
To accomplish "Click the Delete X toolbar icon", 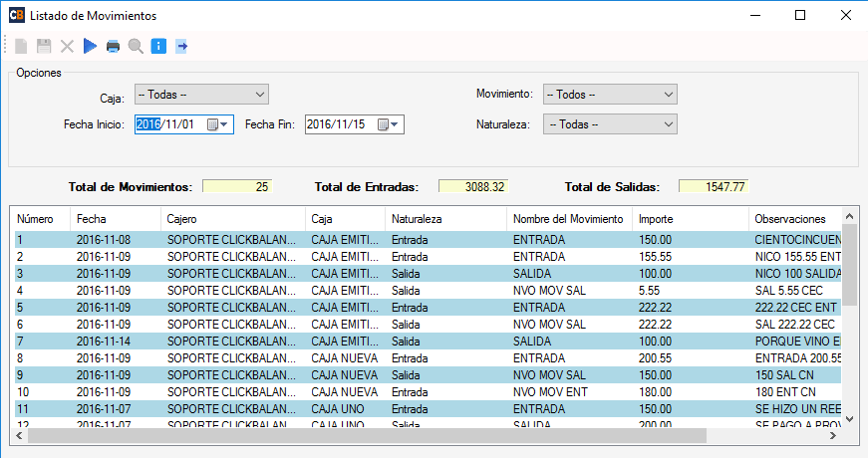I will click(x=67, y=46).
